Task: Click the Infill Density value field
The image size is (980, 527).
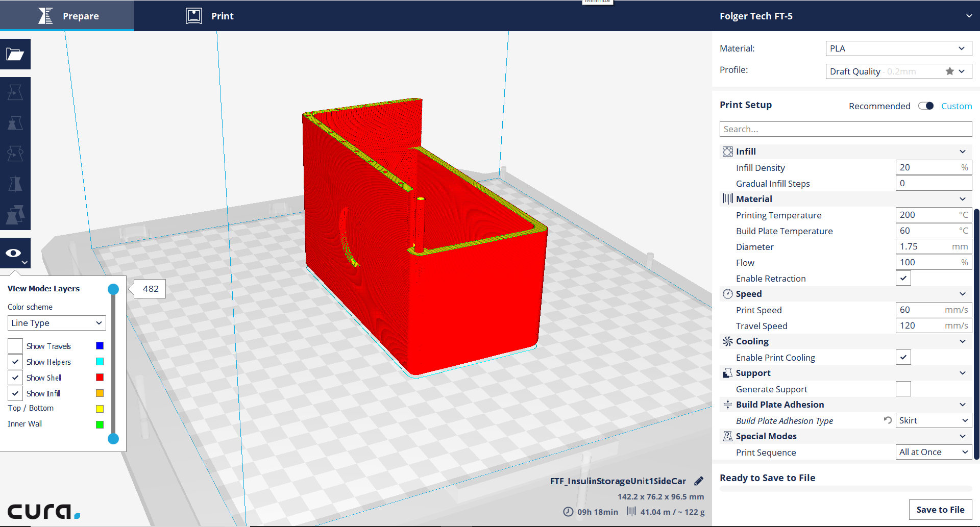Action: pyautogui.click(x=934, y=167)
